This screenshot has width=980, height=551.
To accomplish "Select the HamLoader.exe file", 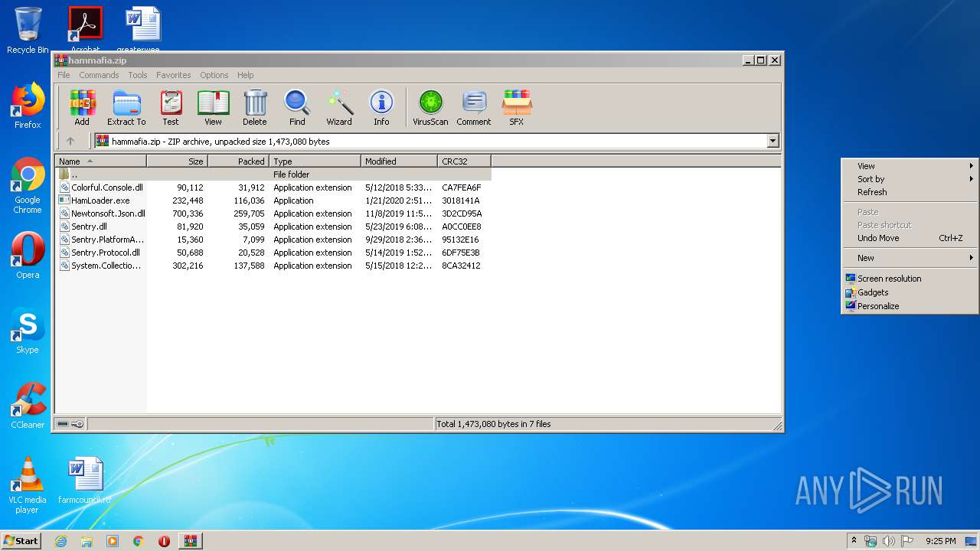I will point(273,201).
